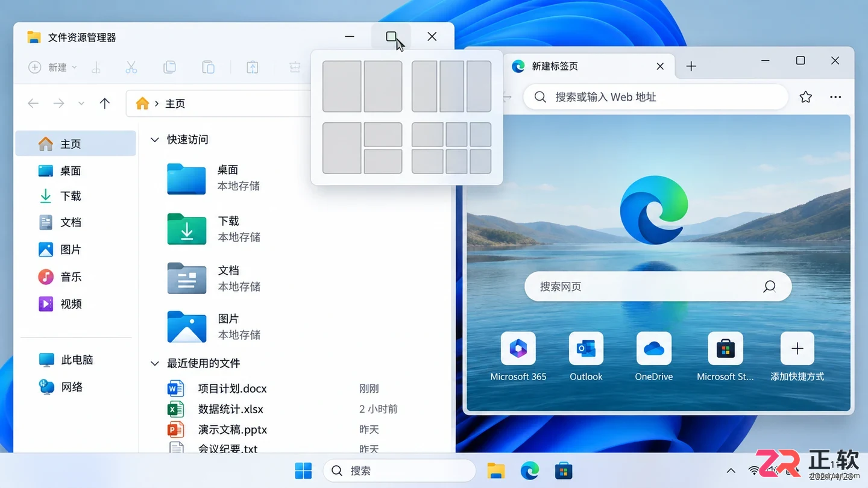
Task: Open the Microsoft Store shortcut tile in Edge
Action: pos(725,357)
